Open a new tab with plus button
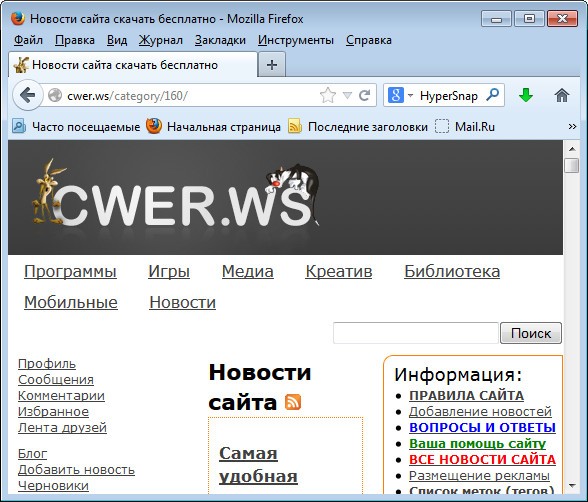 272,65
